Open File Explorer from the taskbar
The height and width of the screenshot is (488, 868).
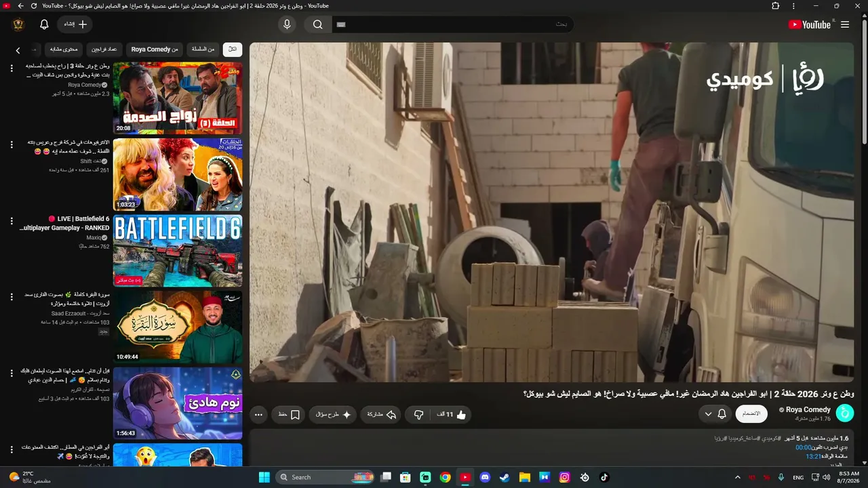pos(524,477)
